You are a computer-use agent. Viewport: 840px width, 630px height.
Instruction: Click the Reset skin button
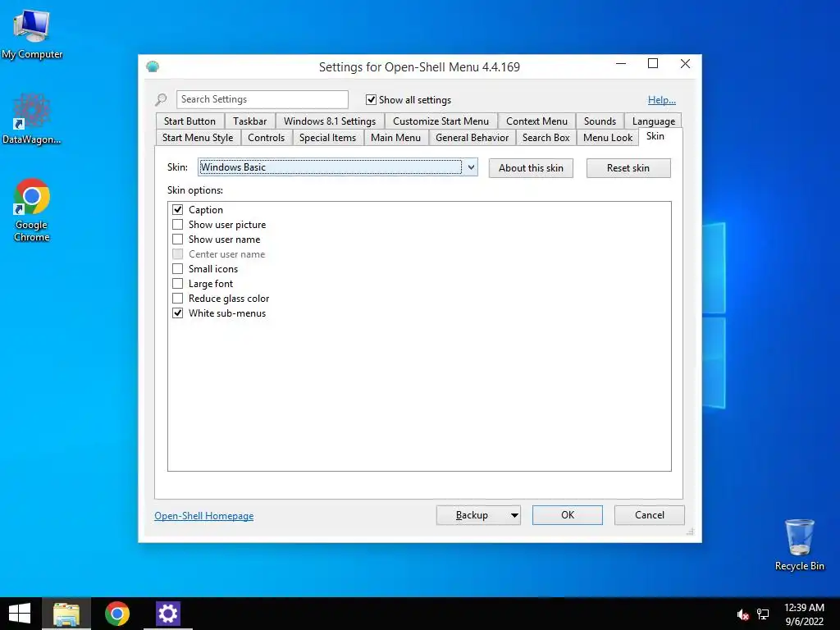[x=628, y=168]
